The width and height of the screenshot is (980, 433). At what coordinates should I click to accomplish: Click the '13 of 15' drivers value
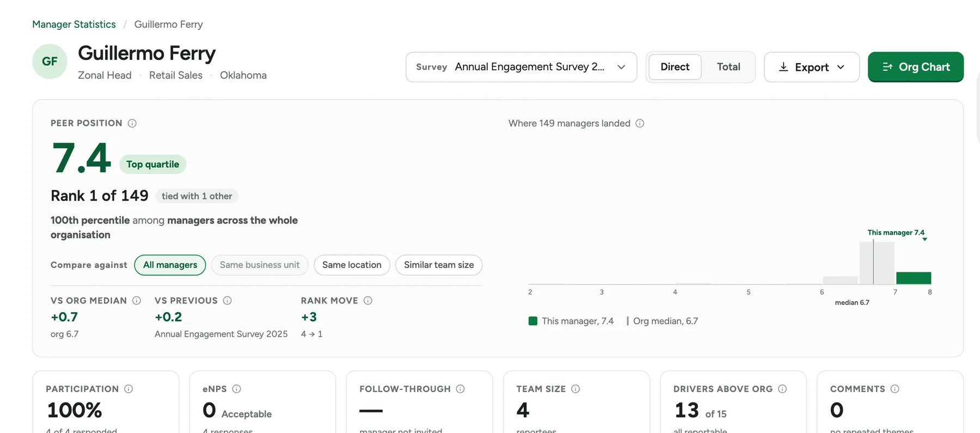(700, 411)
